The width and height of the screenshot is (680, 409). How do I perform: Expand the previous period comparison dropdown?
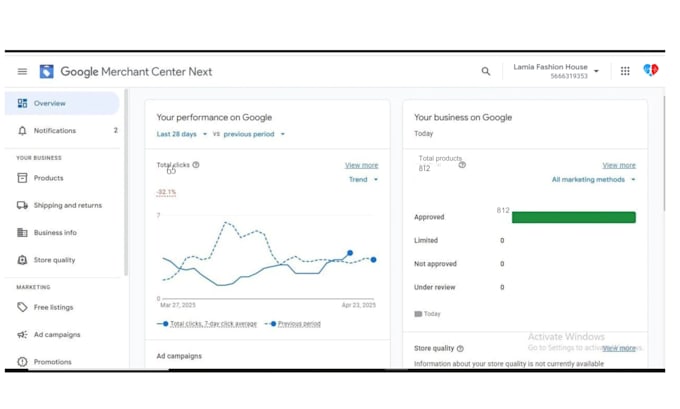click(x=254, y=134)
